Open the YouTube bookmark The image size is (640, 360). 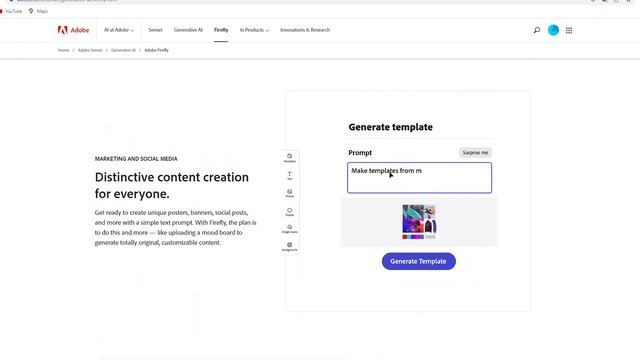click(11, 11)
